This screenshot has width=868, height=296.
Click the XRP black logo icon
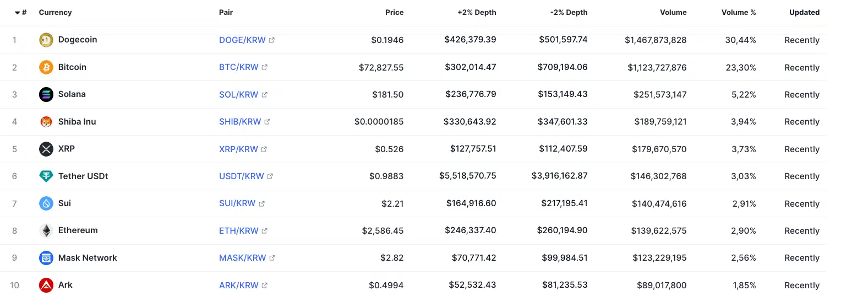pos(46,149)
